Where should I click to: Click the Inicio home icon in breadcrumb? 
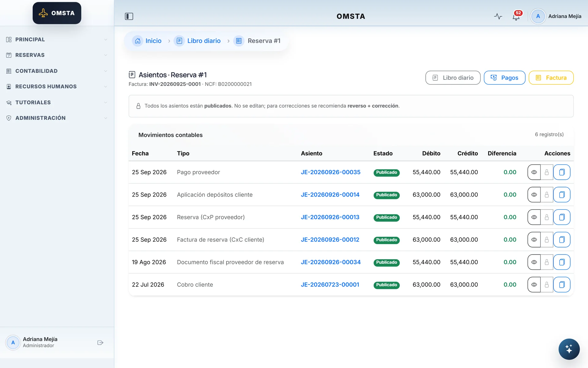[x=138, y=41]
